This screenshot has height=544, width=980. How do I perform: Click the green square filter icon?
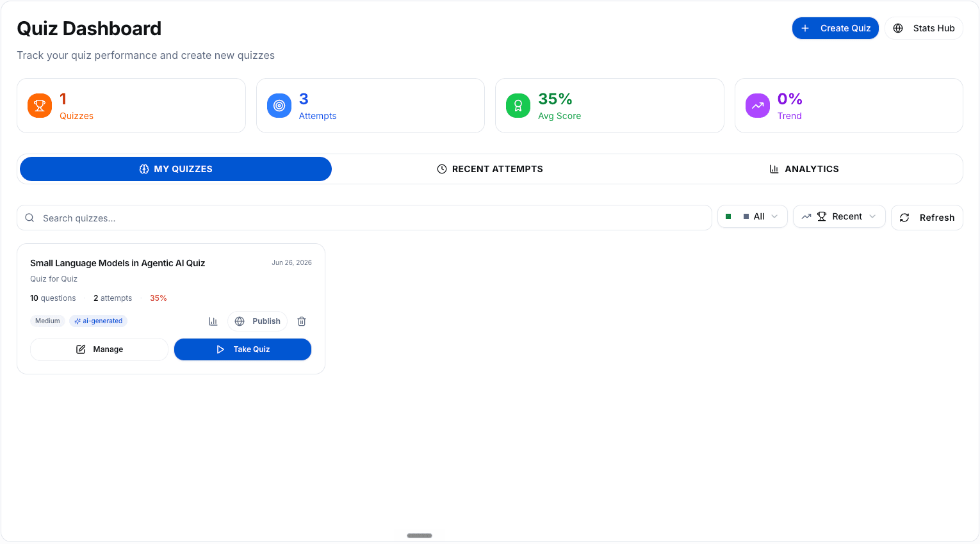pos(728,216)
